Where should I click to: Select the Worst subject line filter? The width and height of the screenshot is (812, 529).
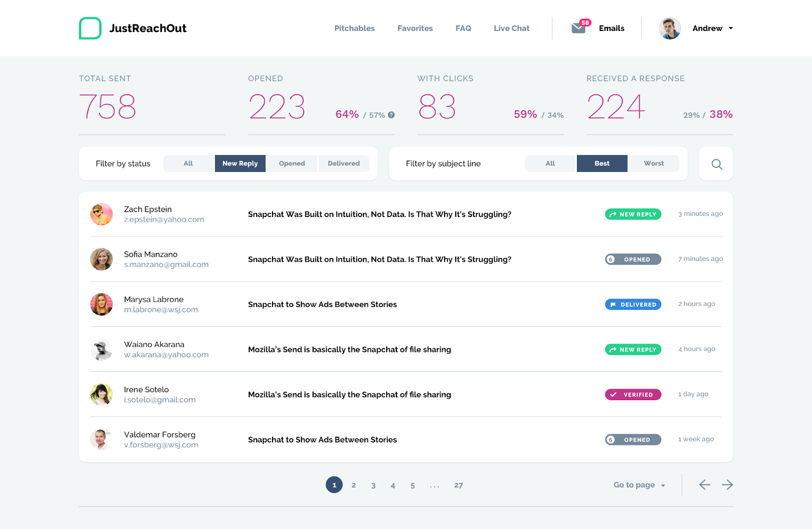pyautogui.click(x=654, y=163)
